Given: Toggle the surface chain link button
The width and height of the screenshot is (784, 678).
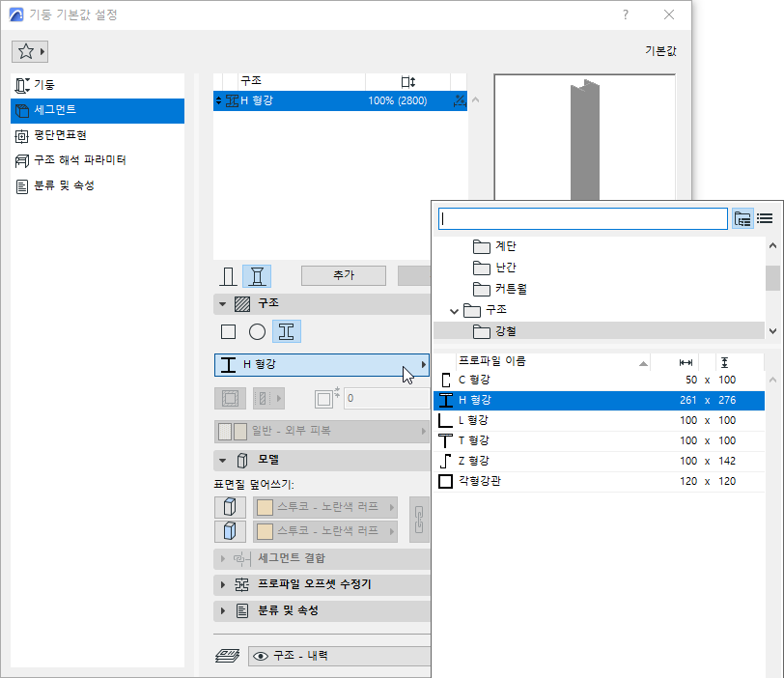Looking at the screenshot, I should [x=419, y=520].
